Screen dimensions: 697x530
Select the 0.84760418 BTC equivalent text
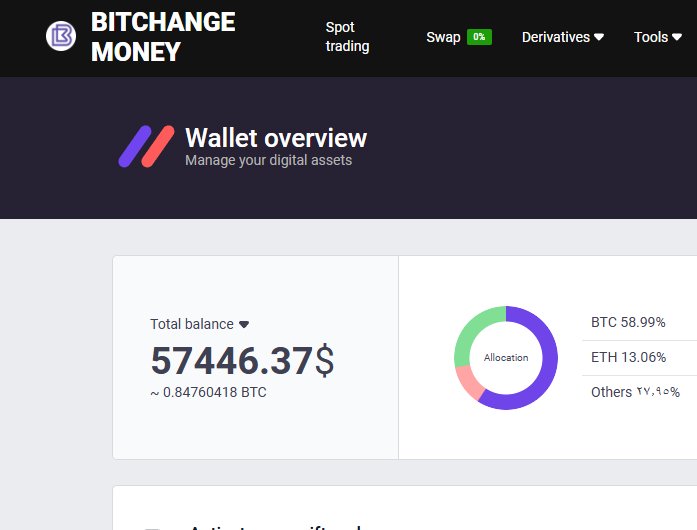pyautogui.click(x=208, y=392)
